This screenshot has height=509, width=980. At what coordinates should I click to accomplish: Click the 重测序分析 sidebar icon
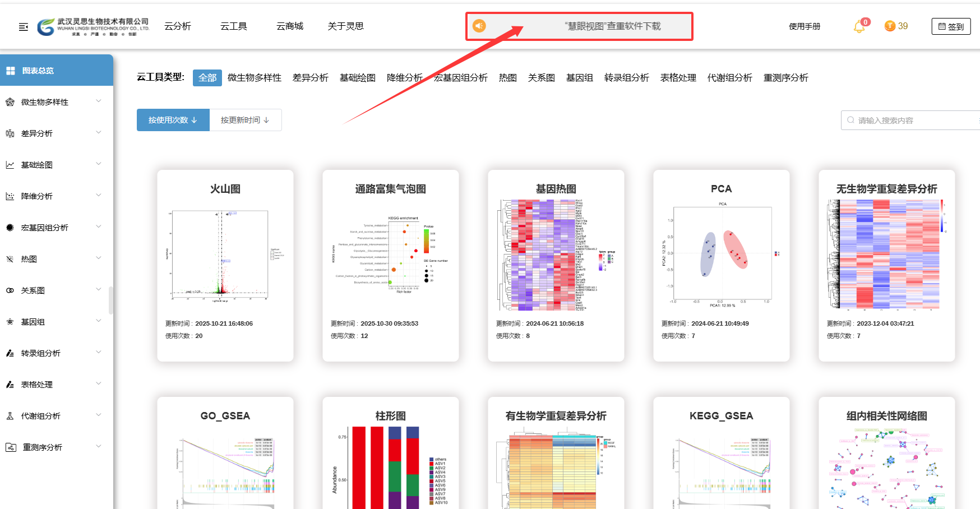click(10, 447)
